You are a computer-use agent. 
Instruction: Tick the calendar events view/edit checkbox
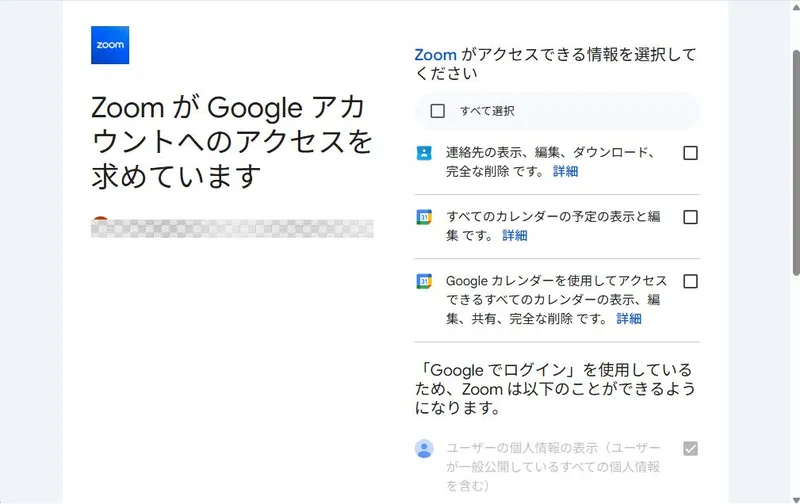pyautogui.click(x=690, y=217)
